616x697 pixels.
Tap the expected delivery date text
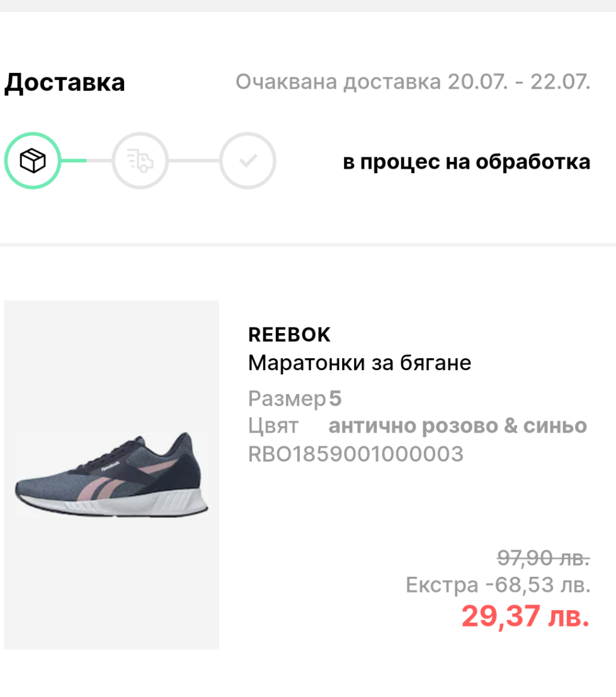(413, 82)
